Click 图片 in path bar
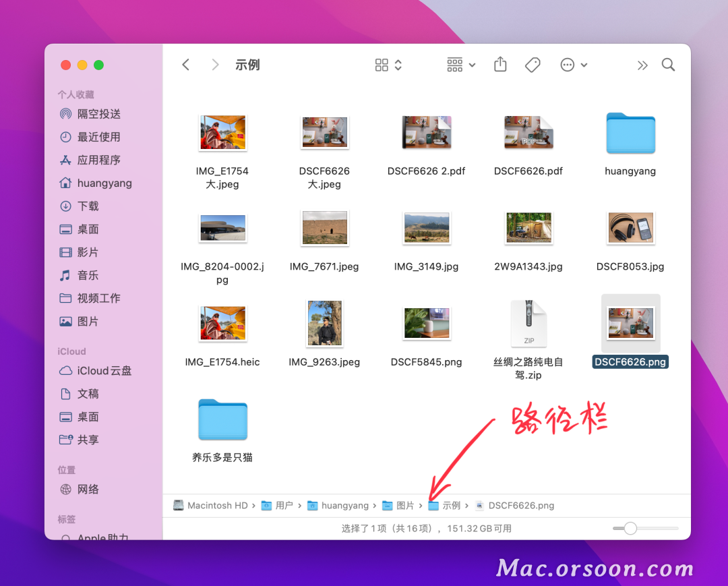This screenshot has width=728, height=586. 398,505
